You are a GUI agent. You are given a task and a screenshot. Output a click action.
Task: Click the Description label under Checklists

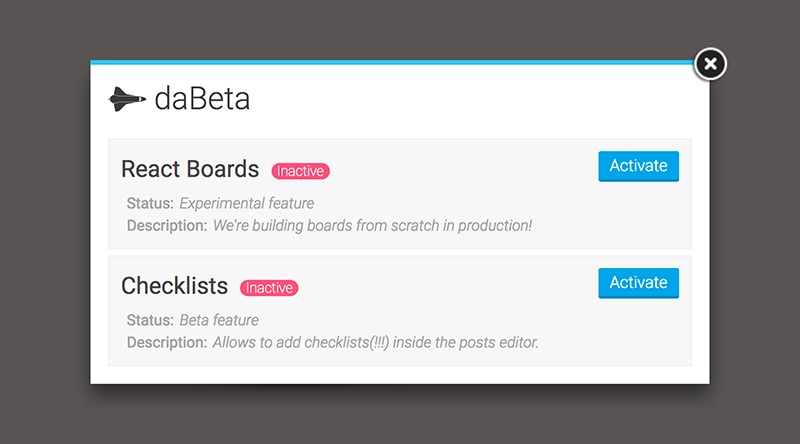167,343
